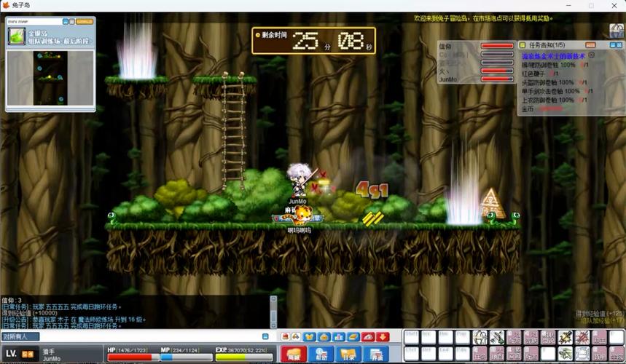
Task: Select the bow skill in quickslot bar
Action: click(480, 337)
